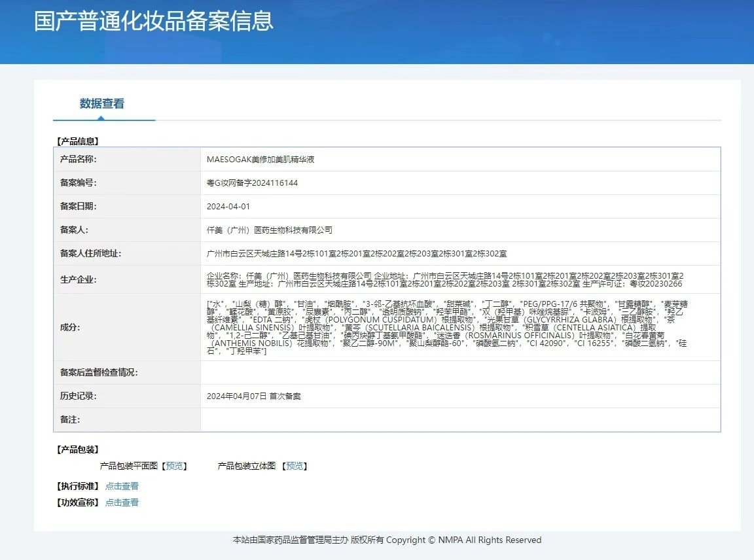Click the 【产品信息】 section heading
The image size is (754, 560).
[77, 141]
